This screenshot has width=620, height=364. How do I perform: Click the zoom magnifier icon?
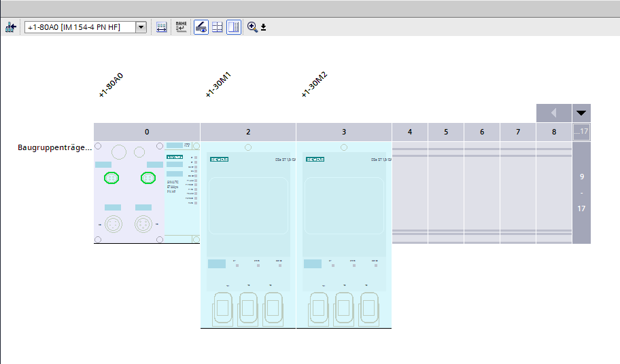tap(252, 27)
